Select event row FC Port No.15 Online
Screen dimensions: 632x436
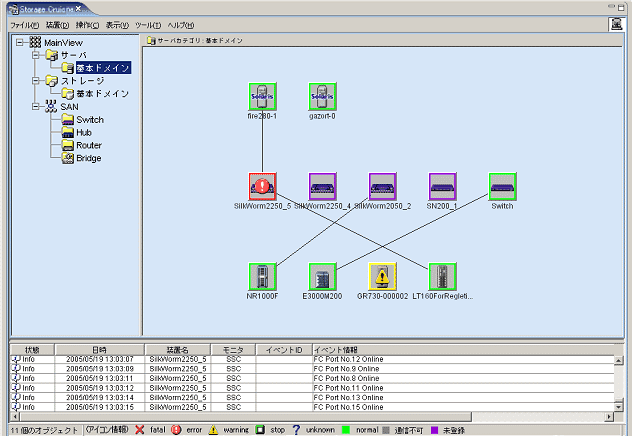click(x=312, y=407)
